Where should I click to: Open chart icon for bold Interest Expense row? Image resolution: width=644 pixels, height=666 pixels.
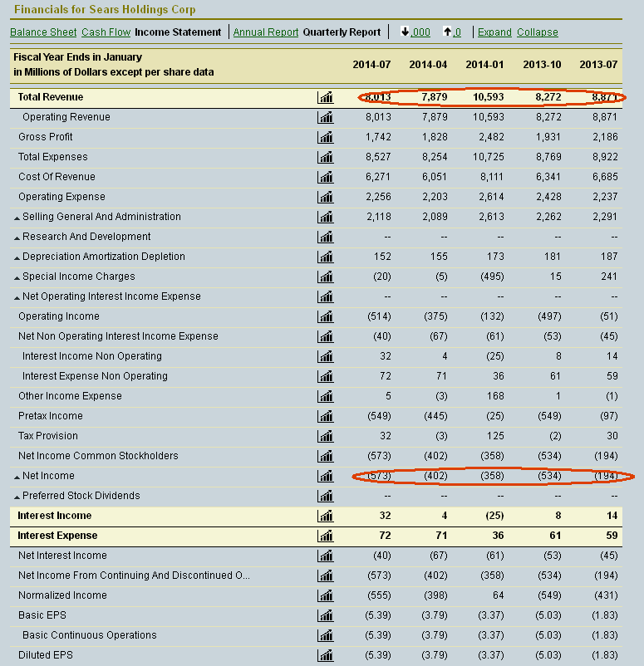(326, 536)
